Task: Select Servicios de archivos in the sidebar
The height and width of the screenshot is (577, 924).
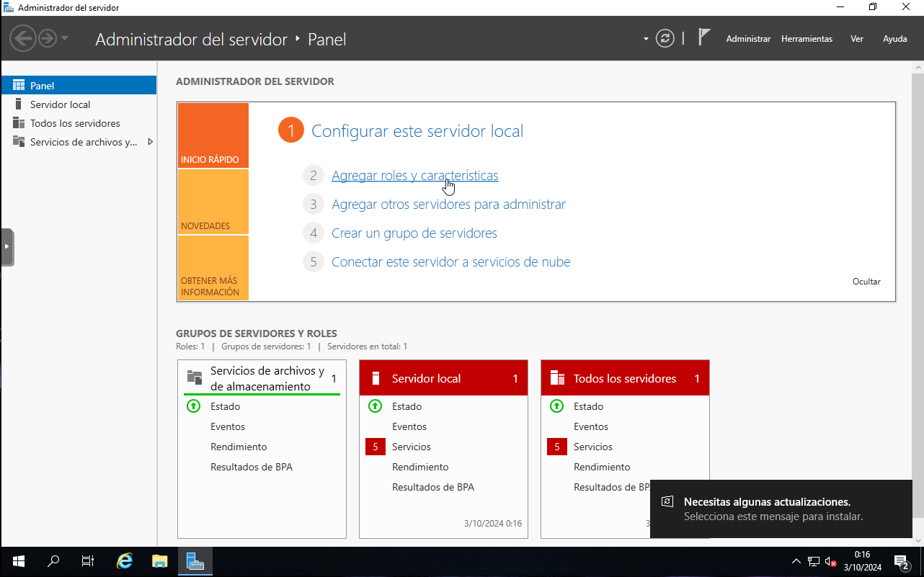Action: click(79, 142)
